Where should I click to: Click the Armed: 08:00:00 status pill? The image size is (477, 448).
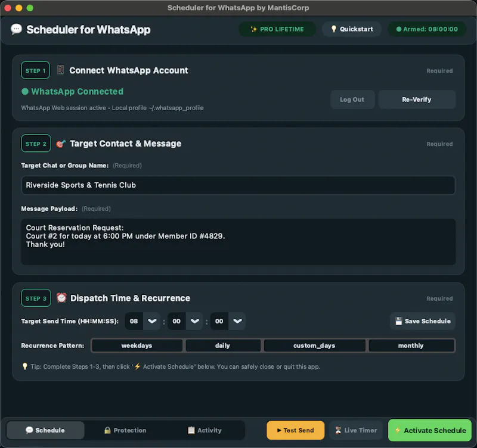[427, 29]
